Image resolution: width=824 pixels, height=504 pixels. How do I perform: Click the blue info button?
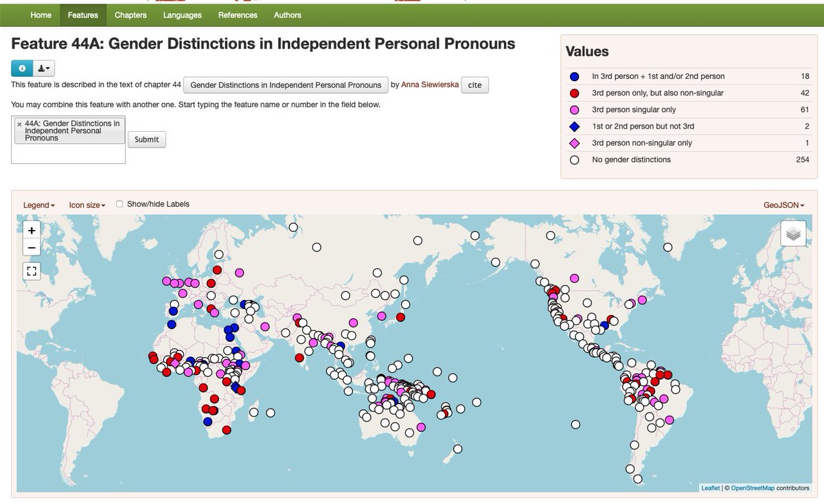click(21, 68)
